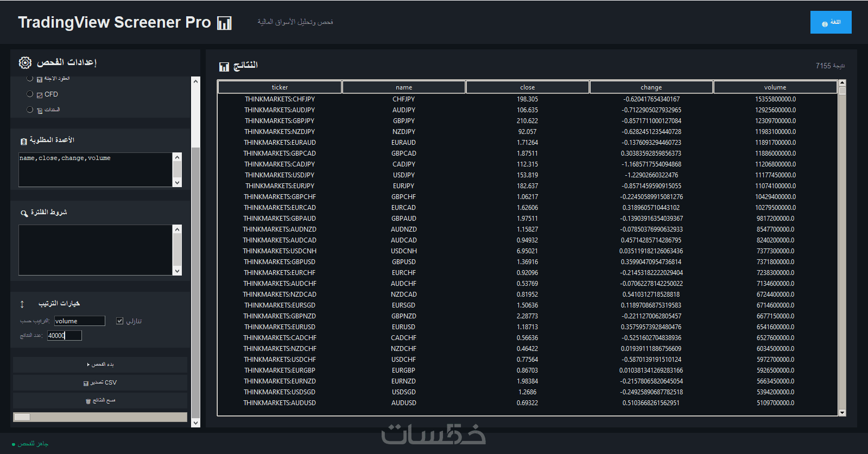Viewport: 868px width, 454px height.
Task: Click the change value -1.22902660322476
Action: tap(651, 175)
